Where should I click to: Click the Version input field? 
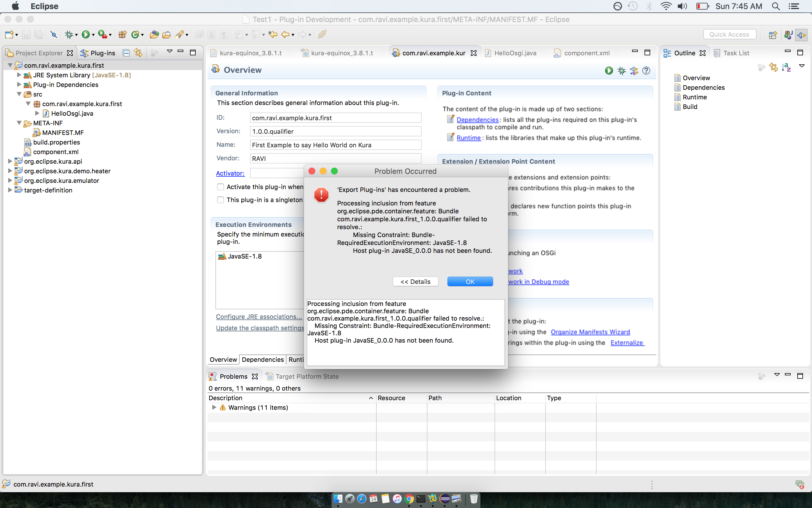(x=336, y=131)
